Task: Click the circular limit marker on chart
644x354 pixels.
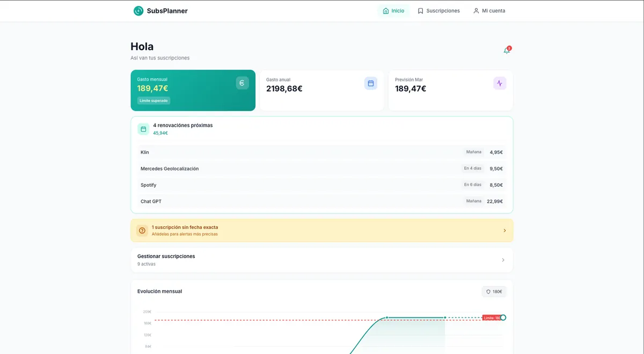Action: pyautogui.click(x=503, y=318)
